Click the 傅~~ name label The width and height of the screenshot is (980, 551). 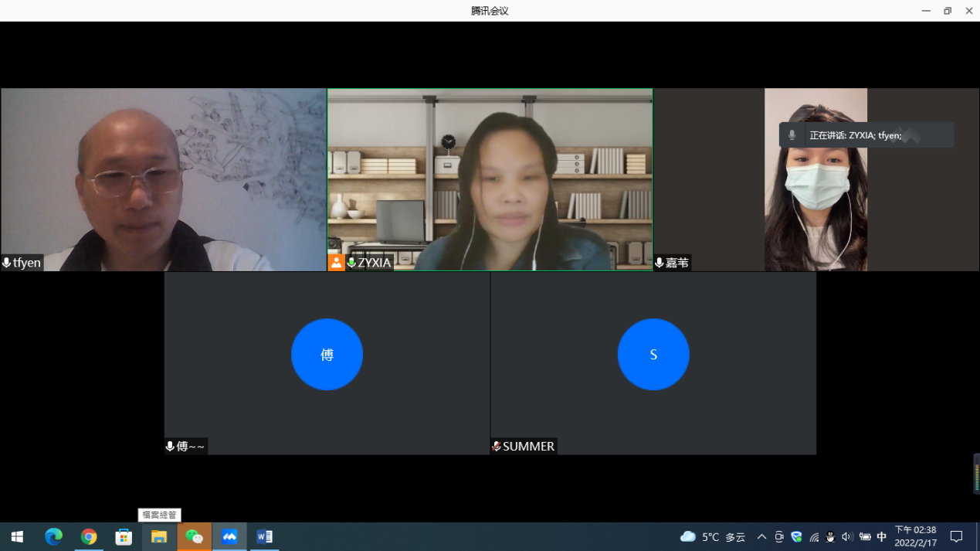tap(191, 447)
